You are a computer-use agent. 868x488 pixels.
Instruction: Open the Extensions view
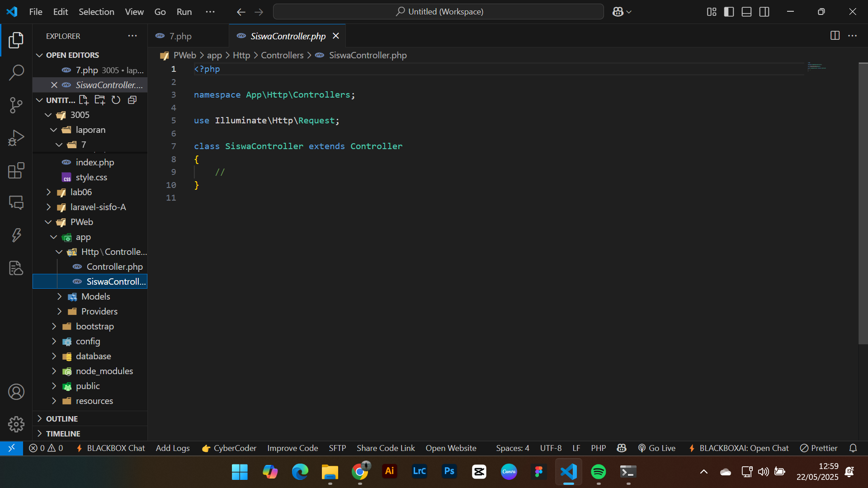click(16, 171)
